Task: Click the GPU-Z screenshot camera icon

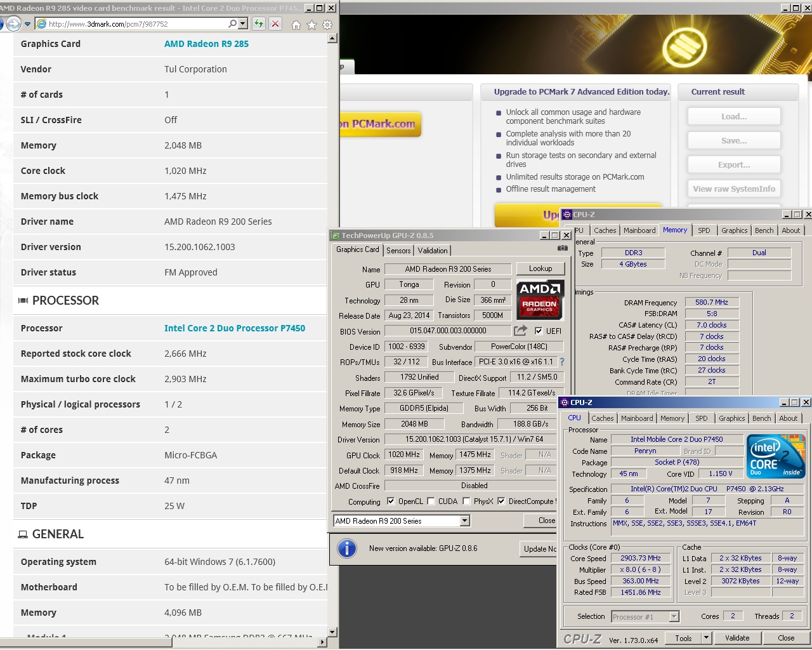Action: coord(563,248)
